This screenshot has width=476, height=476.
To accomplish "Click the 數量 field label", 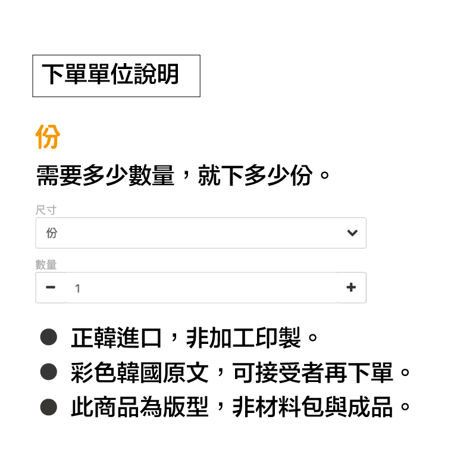I will click(46, 265).
